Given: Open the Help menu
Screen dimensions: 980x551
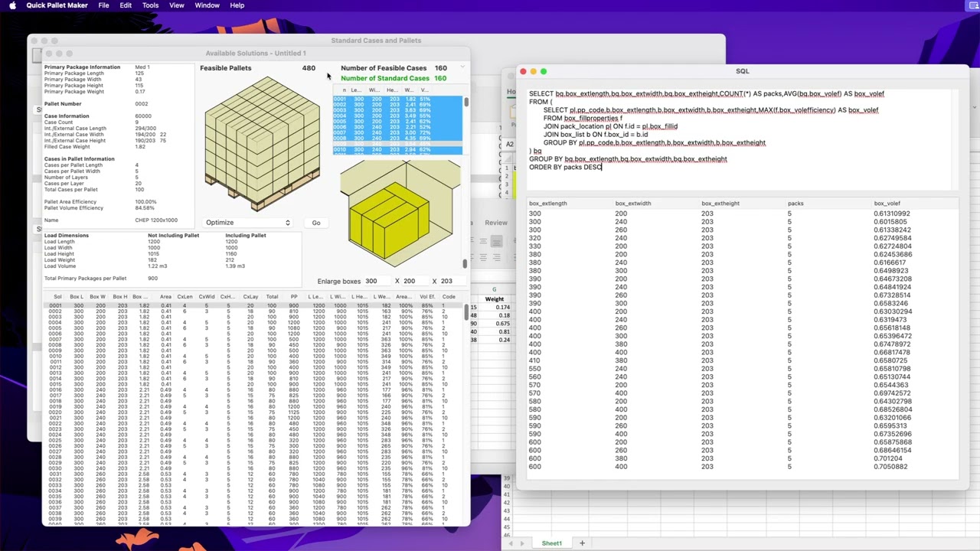Looking at the screenshot, I should (237, 5).
